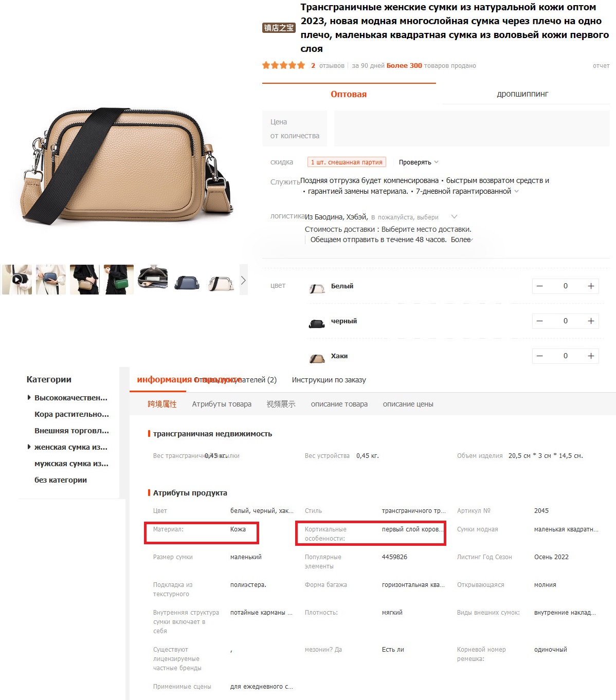Play the product video thumbnail
The height and width of the screenshot is (700, 616).
[x=17, y=280]
